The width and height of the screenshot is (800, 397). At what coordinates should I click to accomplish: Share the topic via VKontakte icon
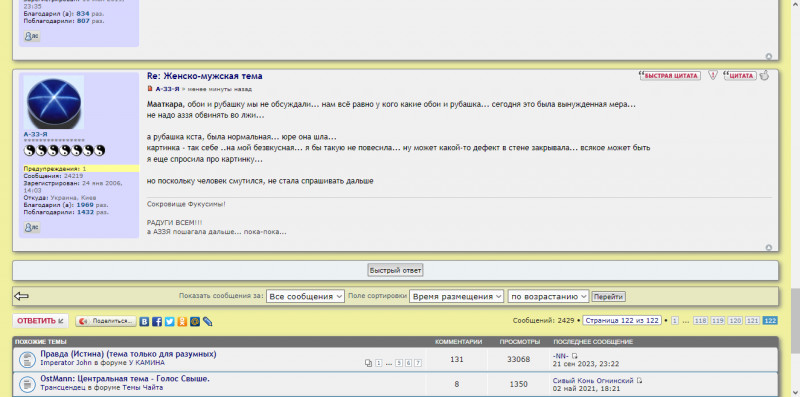pyautogui.click(x=144, y=321)
